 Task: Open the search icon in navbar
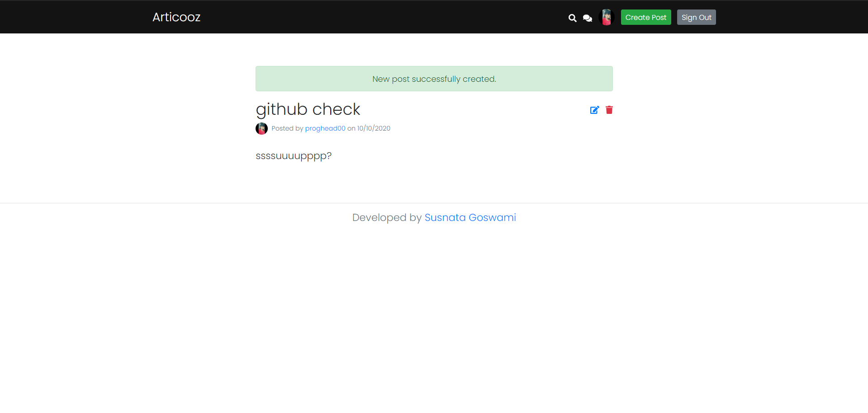pyautogui.click(x=572, y=18)
